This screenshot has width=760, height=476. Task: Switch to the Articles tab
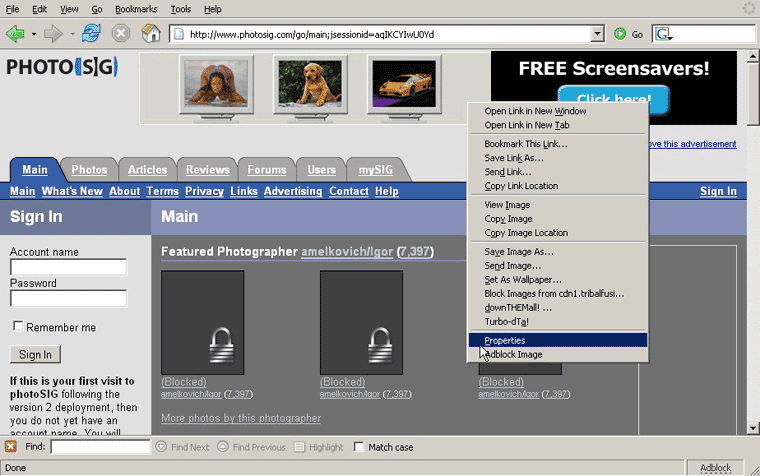pyautogui.click(x=147, y=170)
